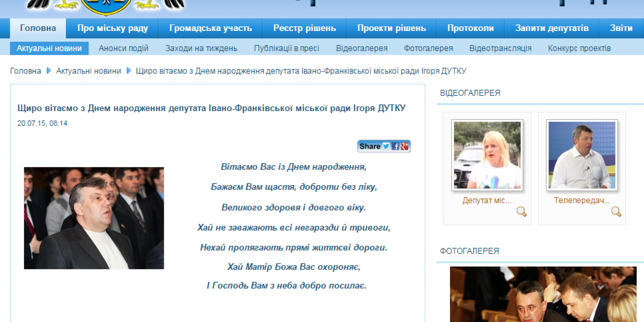Click Головна breadcrumb link

point(25,71)
